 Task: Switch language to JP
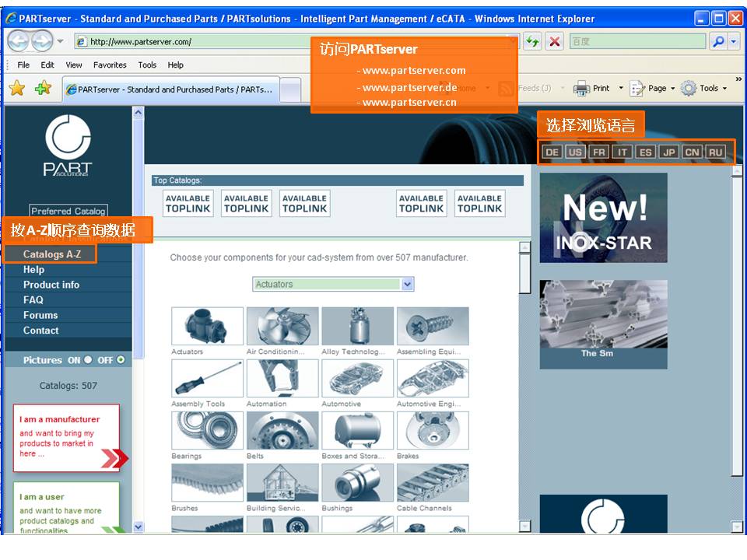pos(669,152)
